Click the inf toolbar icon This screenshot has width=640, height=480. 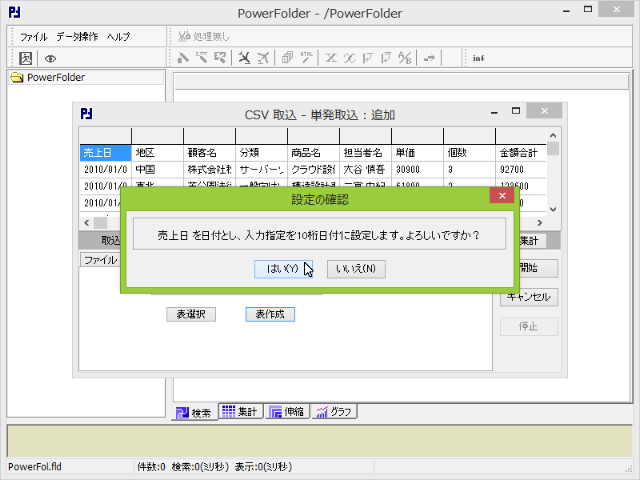[x=479, y=58]
